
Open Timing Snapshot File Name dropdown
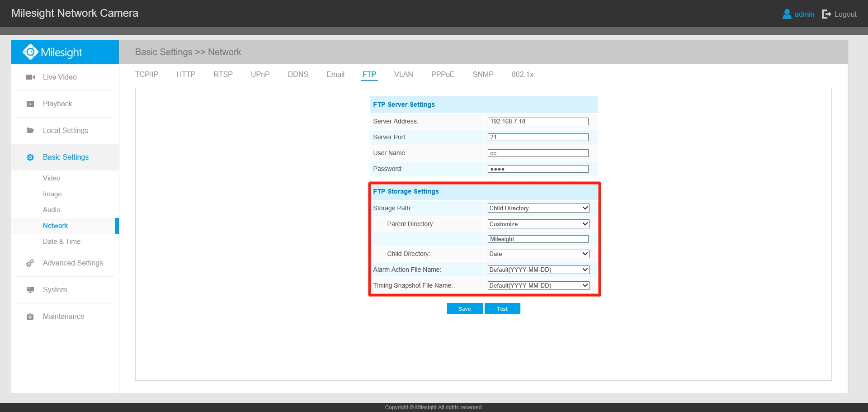(538, 285)
